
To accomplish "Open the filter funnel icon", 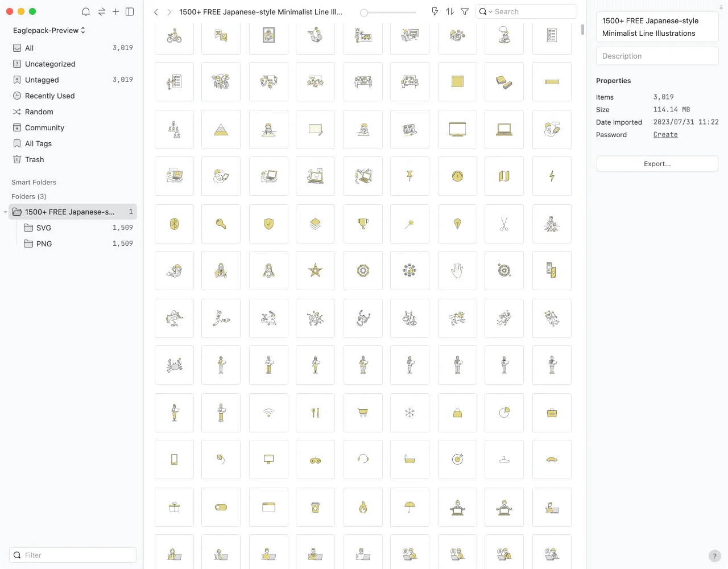I will 465,11.
